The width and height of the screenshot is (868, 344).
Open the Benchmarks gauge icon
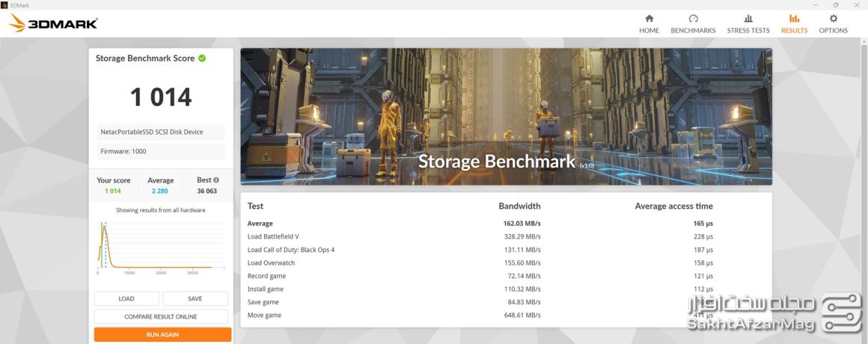(x=693, y=19)
